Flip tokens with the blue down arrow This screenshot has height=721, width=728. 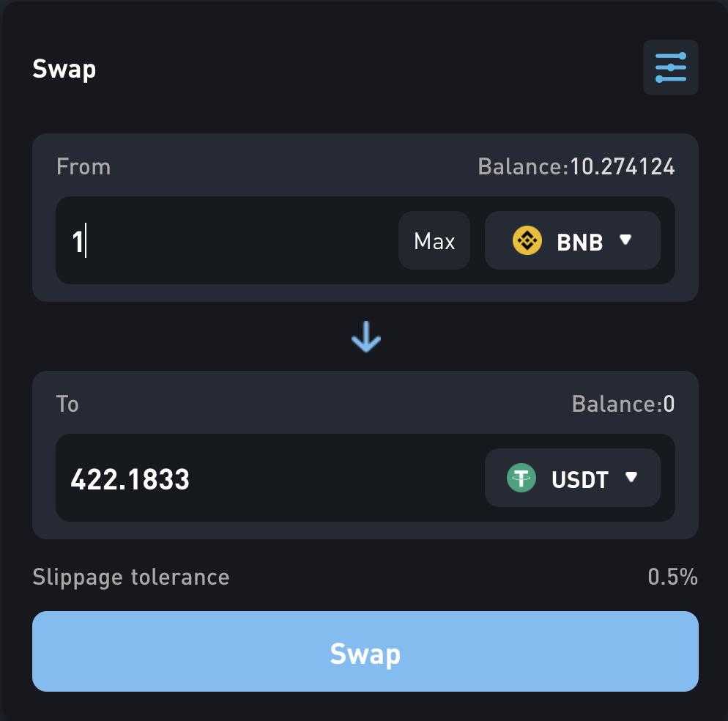(x=366, y=337)
